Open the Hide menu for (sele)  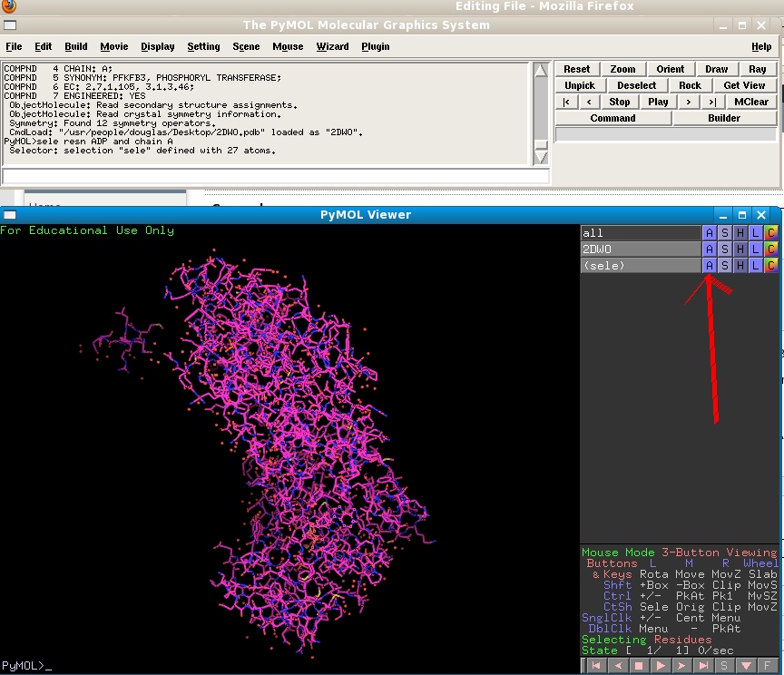(x=740, y=266)
